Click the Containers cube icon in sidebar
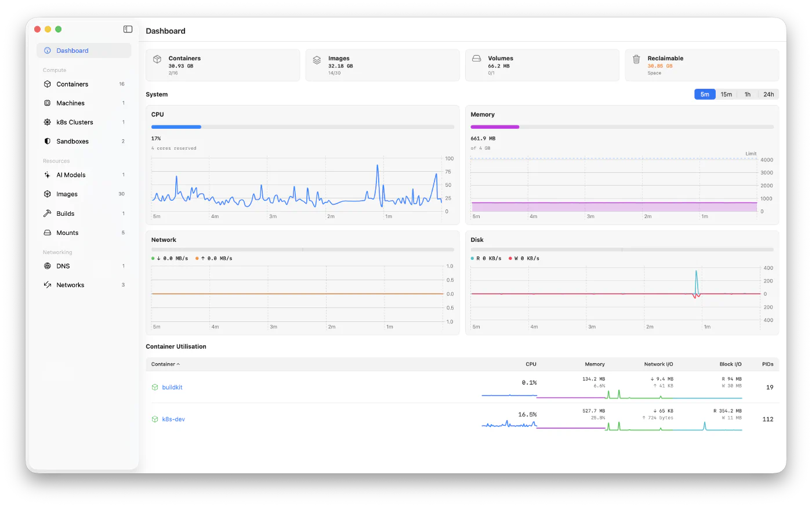This screenshot has width=812, height=507. tap(48, 84)
